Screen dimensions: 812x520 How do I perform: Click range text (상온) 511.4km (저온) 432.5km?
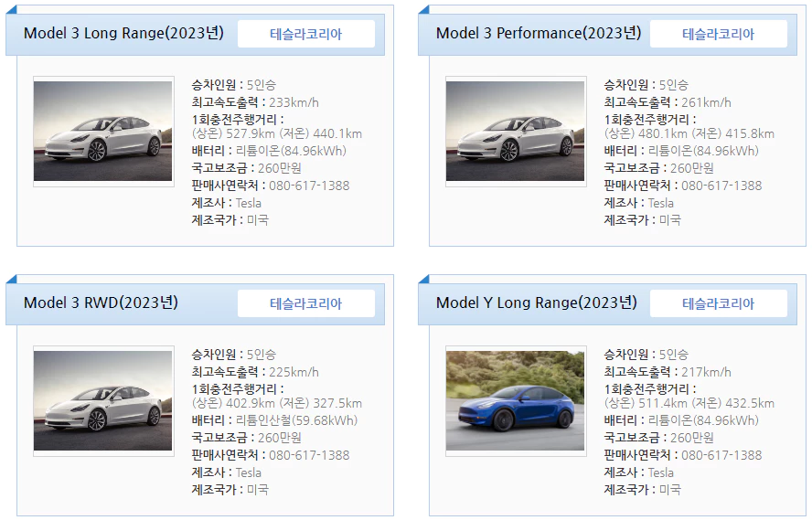[x=689, y=403]
